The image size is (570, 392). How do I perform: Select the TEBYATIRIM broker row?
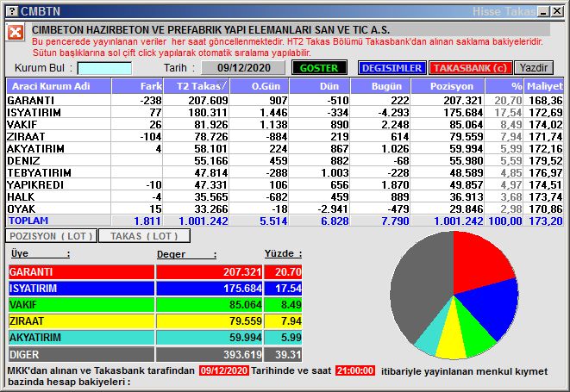285,172
